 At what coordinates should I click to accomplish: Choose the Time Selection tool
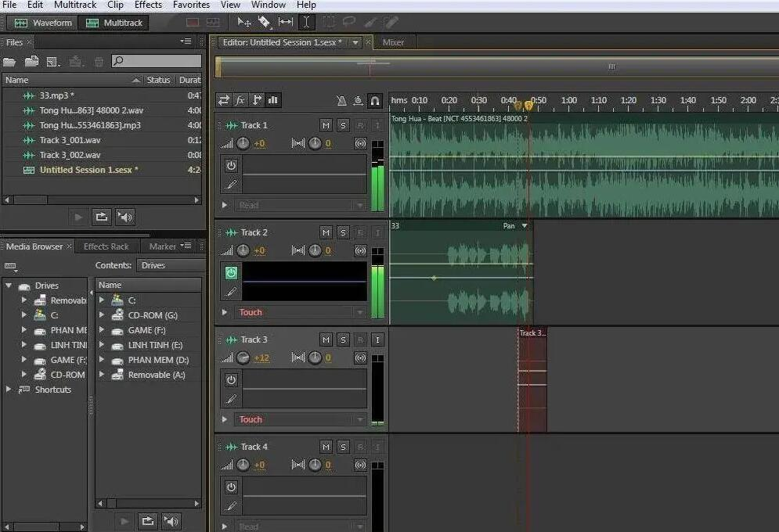306,23
